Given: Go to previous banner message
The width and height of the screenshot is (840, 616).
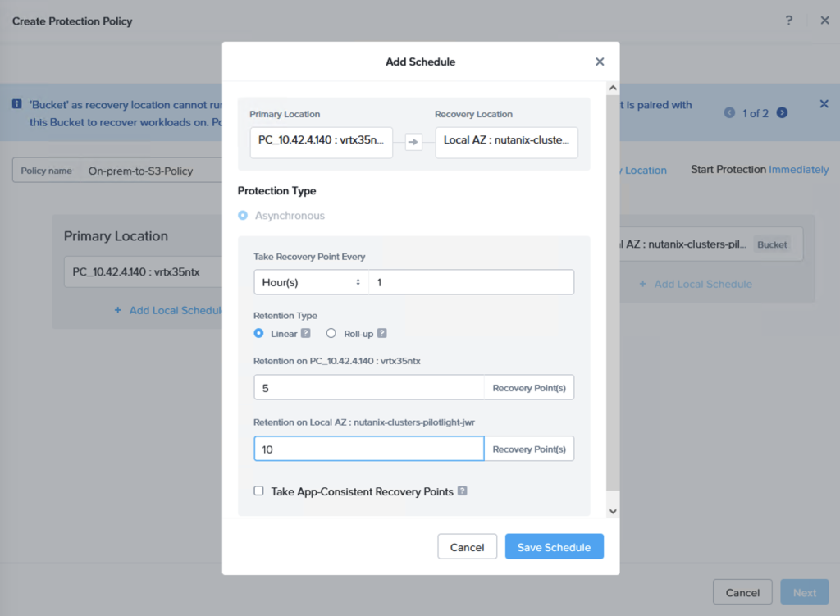Looking at the screenshot, I should pyautogui.click(x=729, y=112).
